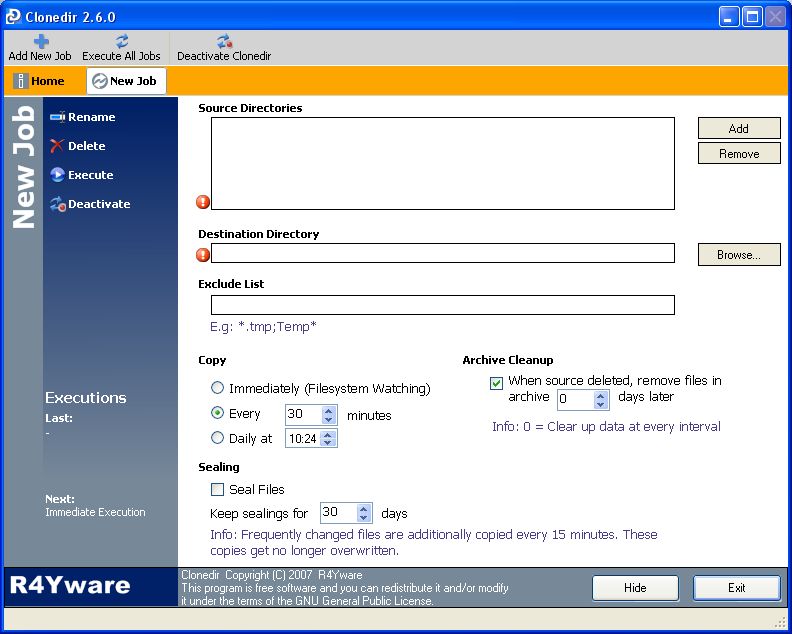The width and height of the screenshot is (792, 634).
Task: Increase the archive cleanup days value
Action: pos(601,395)
